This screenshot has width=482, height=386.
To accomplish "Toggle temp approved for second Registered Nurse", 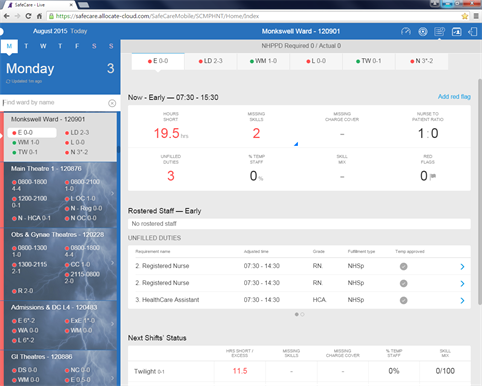I will [403, 283].
